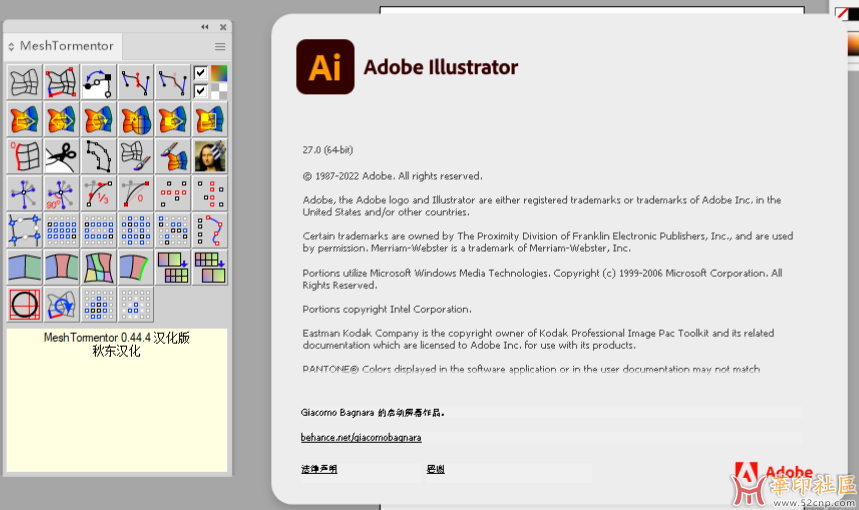Click the path icon with bright red anchor points

(x=136, y=82)
